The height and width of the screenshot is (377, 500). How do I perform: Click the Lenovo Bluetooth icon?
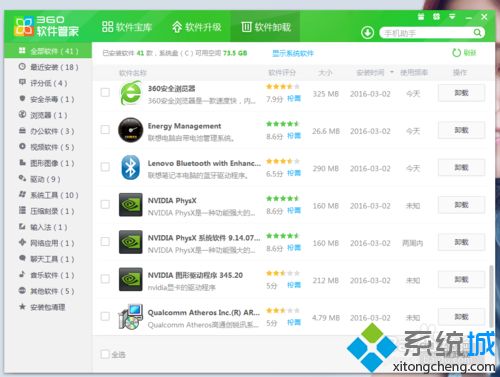130,167
